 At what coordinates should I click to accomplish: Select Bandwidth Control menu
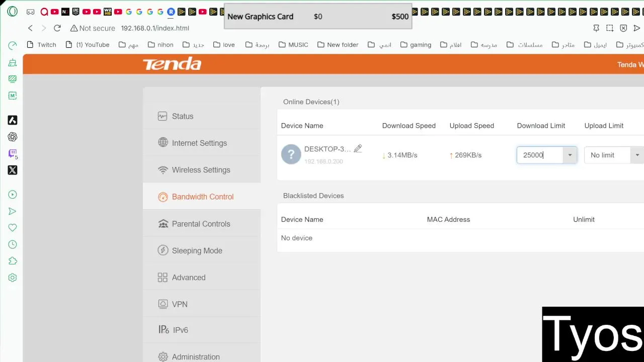[202, 197]
